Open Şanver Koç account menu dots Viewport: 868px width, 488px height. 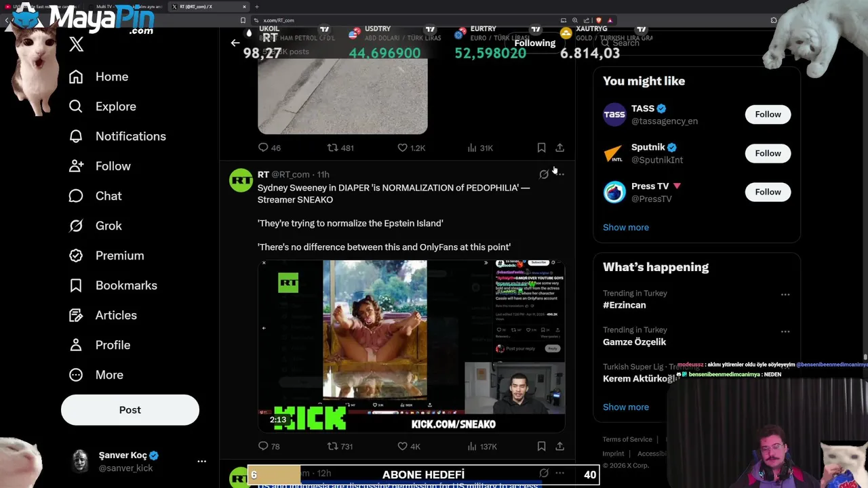(201, 461)
